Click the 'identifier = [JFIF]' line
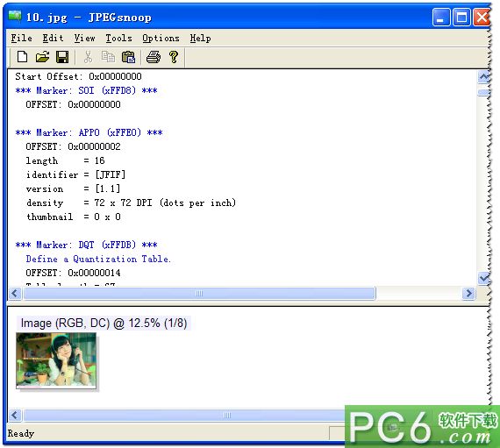The height and width of the screenshot is (448, 500). pyautogui.click(x=76, y=174)
